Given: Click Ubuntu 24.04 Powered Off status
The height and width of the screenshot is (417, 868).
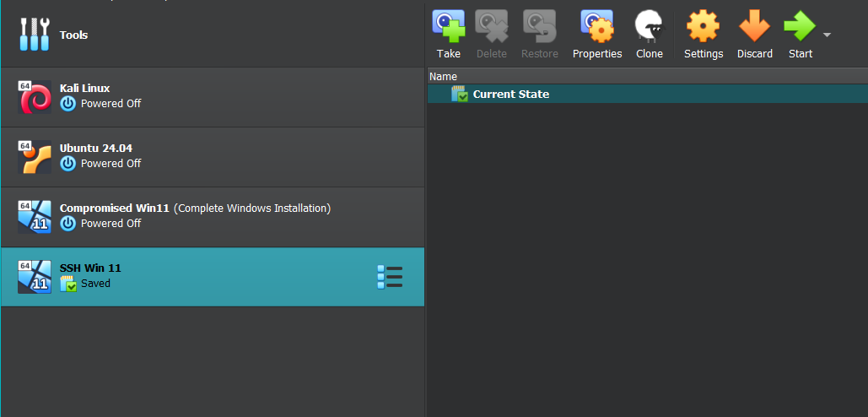Looking at the screenshot, I should tap(100, 164).
